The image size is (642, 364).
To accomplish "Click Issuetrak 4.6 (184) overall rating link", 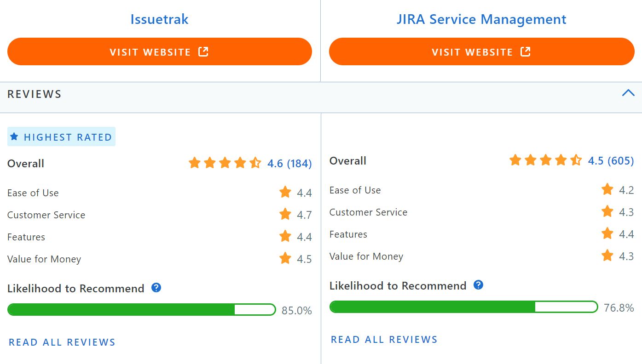I will point(289,164).
